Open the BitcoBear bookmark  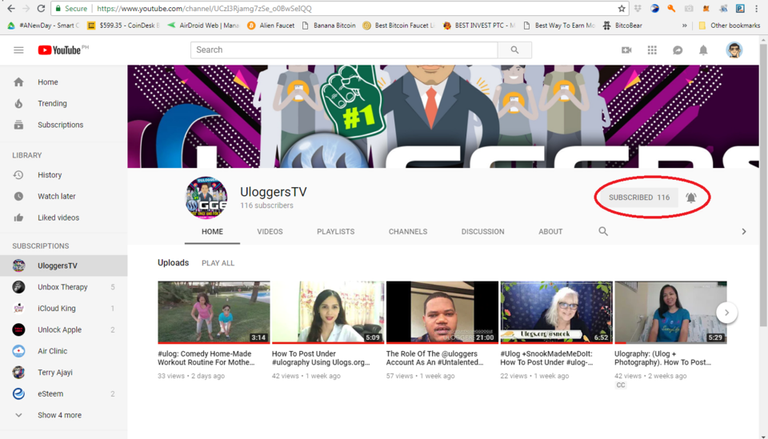(622, 25)
